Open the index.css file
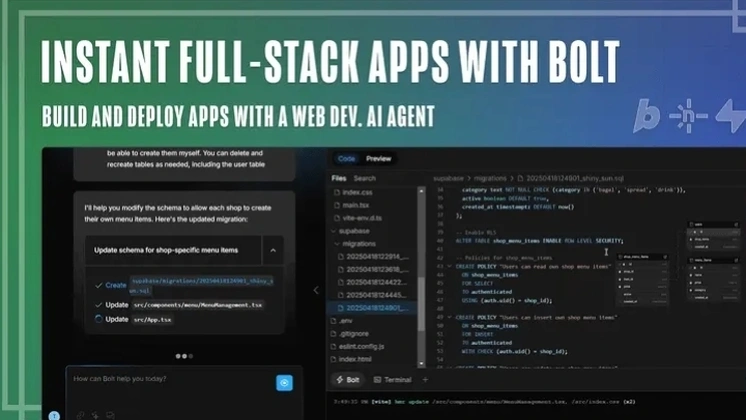The image size is (746, 420). pos(357,192)
